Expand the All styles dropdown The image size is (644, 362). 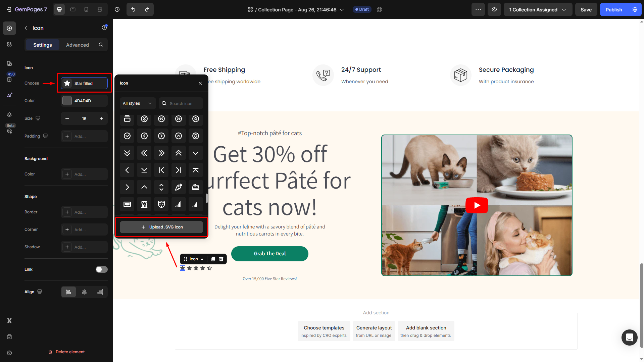click(138, 103)
